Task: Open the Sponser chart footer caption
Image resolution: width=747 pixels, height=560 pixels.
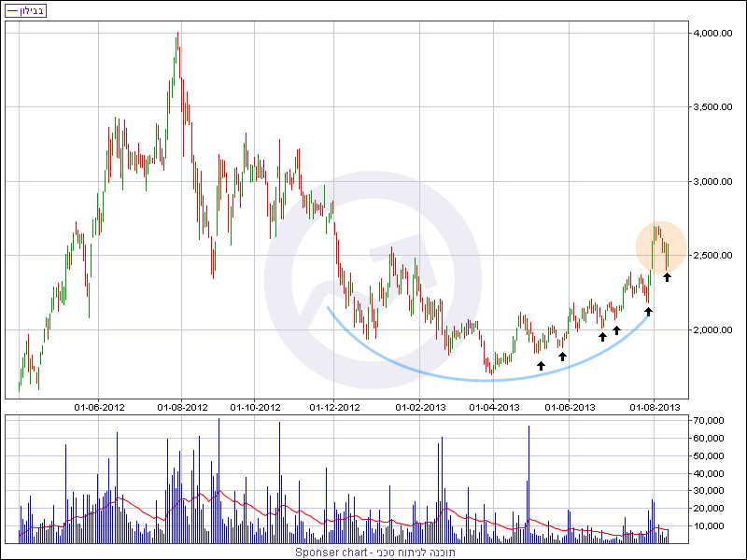Action: tap(373, 552)
